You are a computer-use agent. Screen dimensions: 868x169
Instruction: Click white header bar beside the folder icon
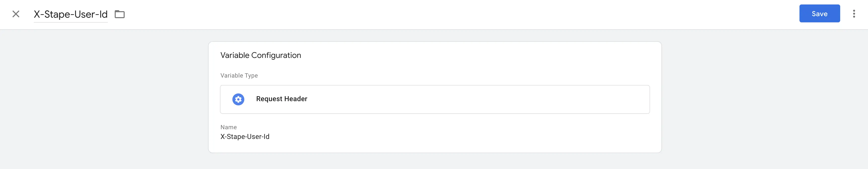[x=438, y=14]
